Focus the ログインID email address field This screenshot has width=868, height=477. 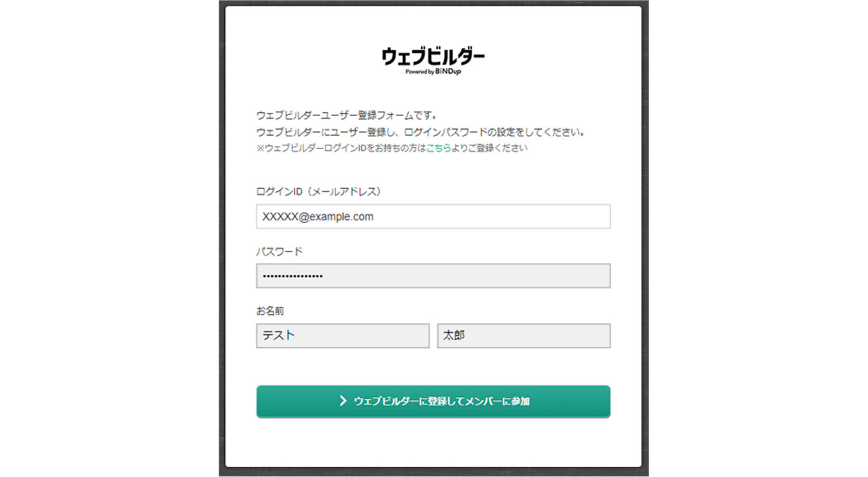[433, 216]
